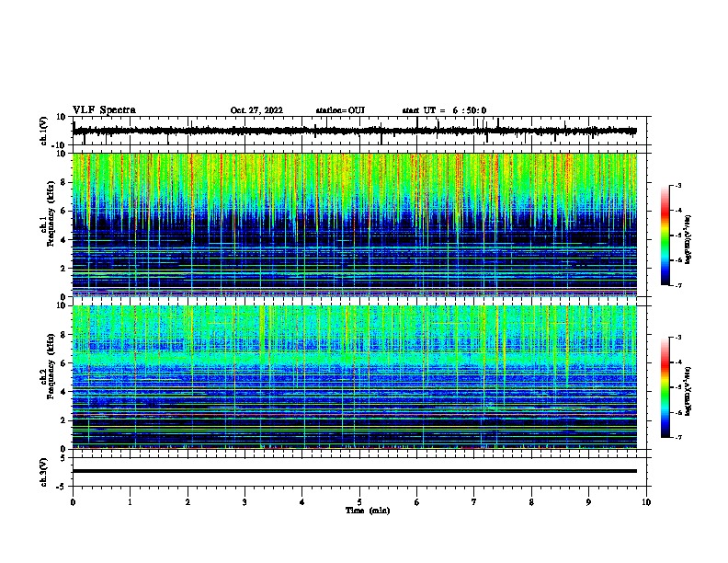Click the "-3" label on lower colorbar
The height and width of the screenshot is (563, 728).
point(677,338)
